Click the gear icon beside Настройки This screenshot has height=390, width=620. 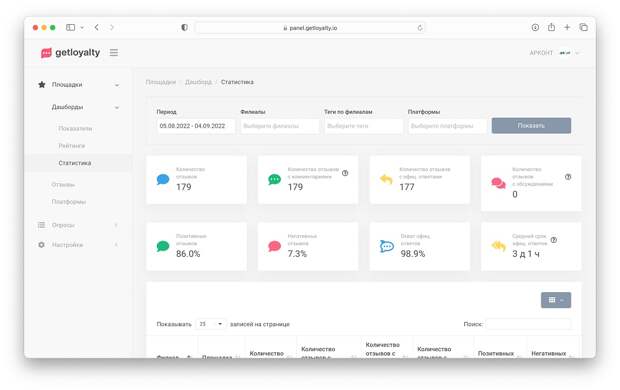[x=41, y=245]
